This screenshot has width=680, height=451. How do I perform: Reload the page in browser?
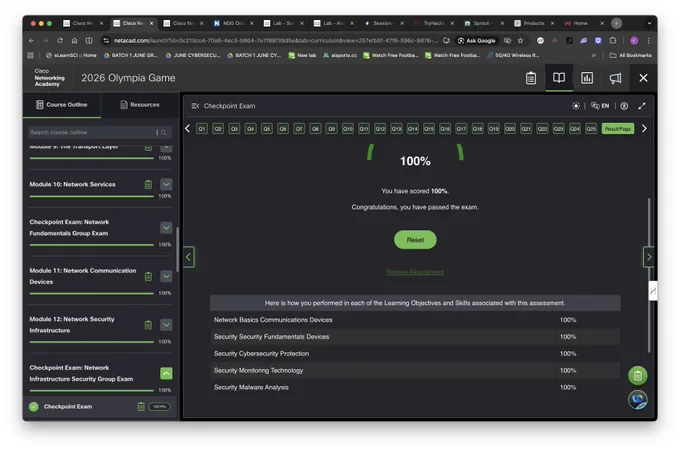click(60, 40)
